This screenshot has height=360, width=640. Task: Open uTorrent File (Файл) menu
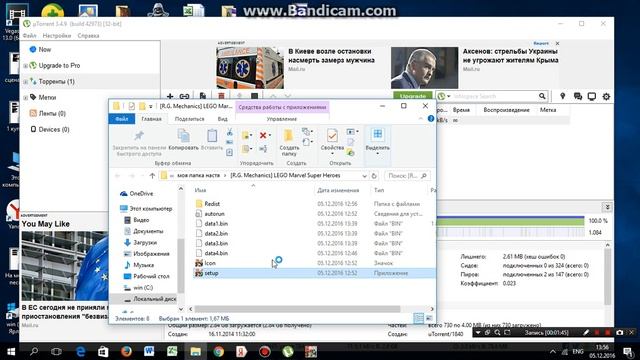(29, 36)
